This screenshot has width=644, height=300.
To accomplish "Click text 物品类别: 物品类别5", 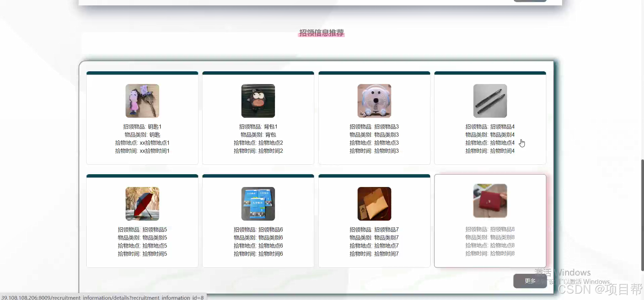I will pos(142,238).
